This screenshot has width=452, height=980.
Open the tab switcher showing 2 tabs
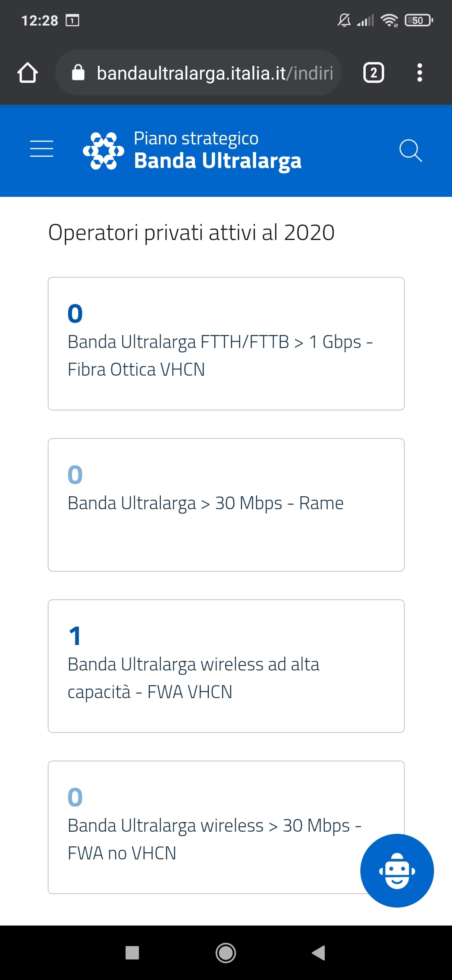[x=373, y=73]
